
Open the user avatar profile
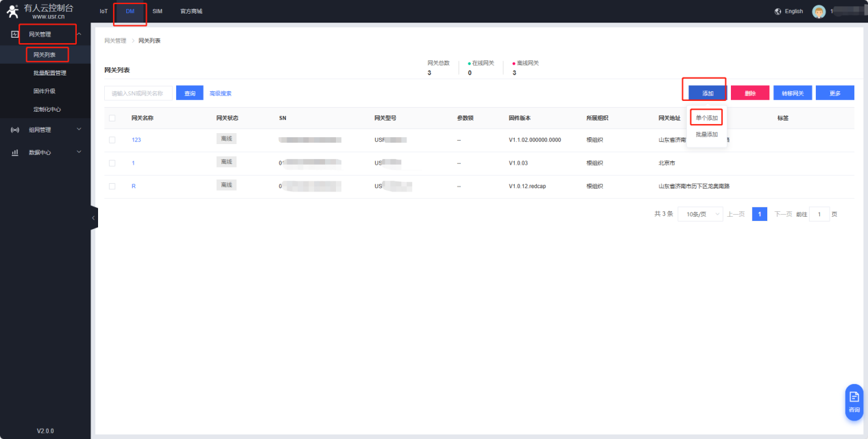(x=819, y=12)
